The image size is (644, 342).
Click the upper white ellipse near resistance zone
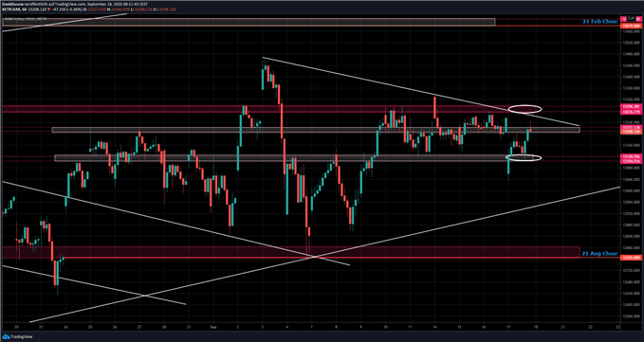[x=524, y=109]
